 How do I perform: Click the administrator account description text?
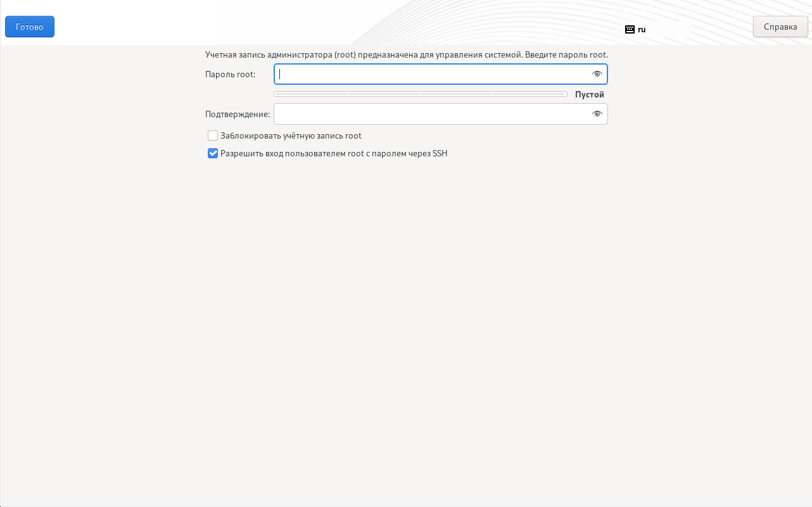tap(407, 55)
